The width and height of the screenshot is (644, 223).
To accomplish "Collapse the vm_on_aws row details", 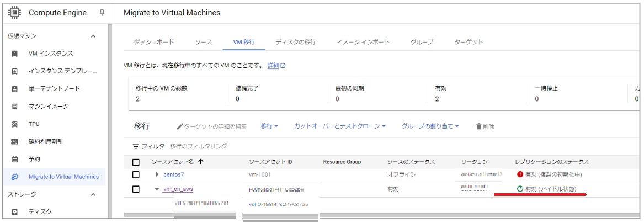I will click(x=157, y=189).
